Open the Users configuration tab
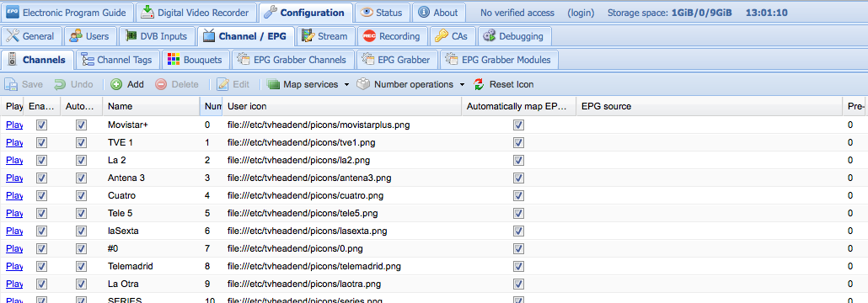This screenshot has height=303, width=868. (90, 36)
